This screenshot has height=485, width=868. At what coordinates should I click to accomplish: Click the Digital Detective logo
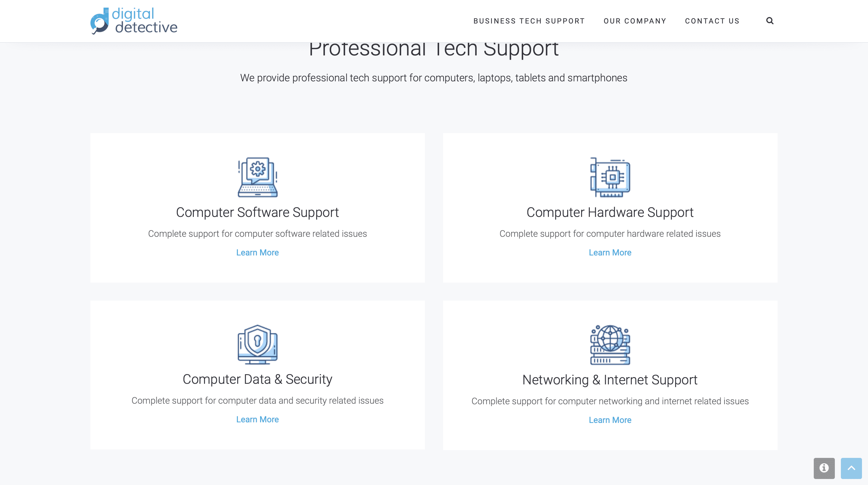pos(134,21)
